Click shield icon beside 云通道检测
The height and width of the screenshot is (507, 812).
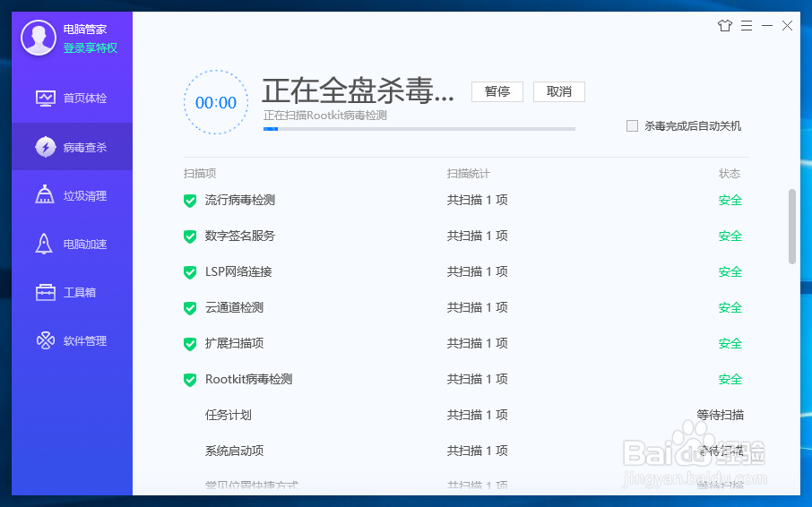(190, 308)
